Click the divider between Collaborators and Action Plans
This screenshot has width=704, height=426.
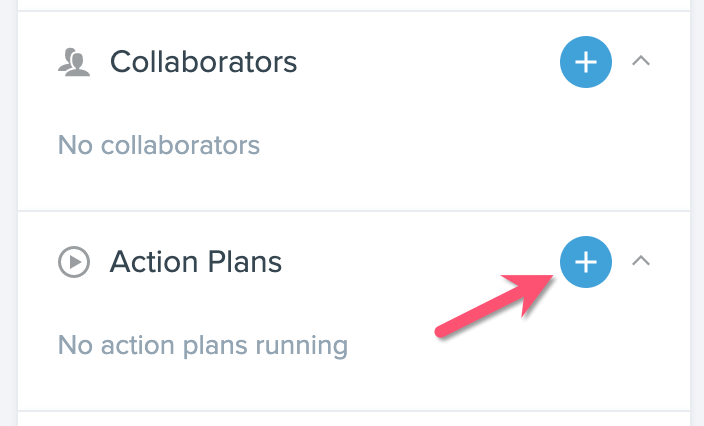pyautogui.click(x=354, y=211)
